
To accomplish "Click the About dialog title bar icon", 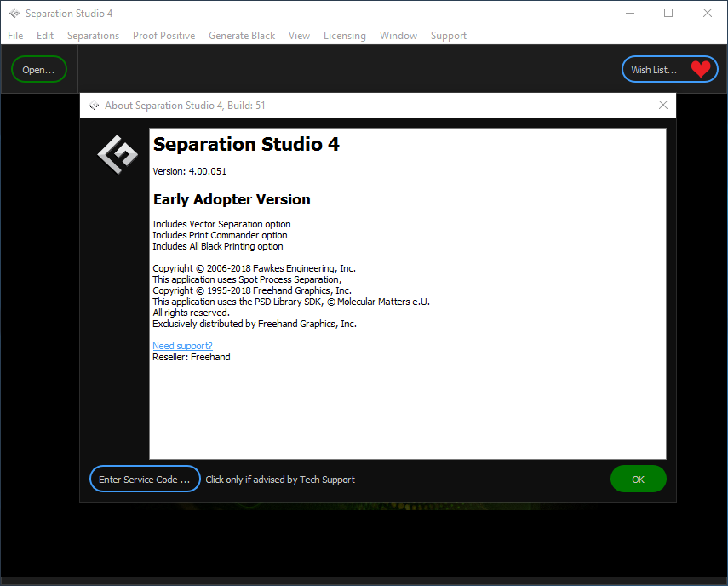I will pos(94,106).
